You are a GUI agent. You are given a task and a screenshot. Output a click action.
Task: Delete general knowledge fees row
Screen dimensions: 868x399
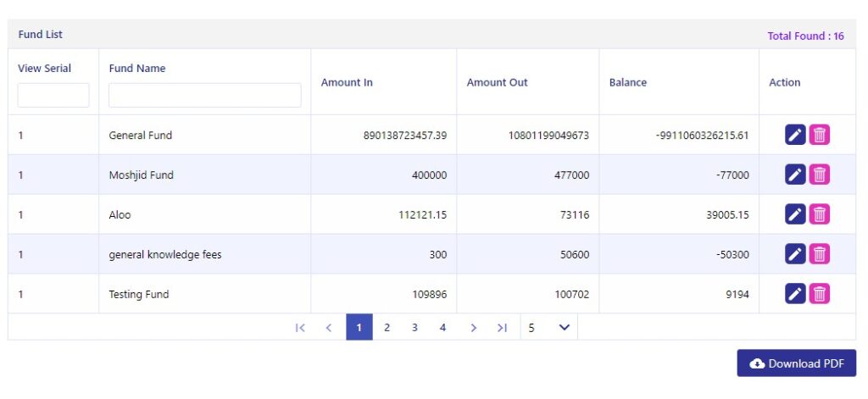pyautogui.click(x=820, y=254)
